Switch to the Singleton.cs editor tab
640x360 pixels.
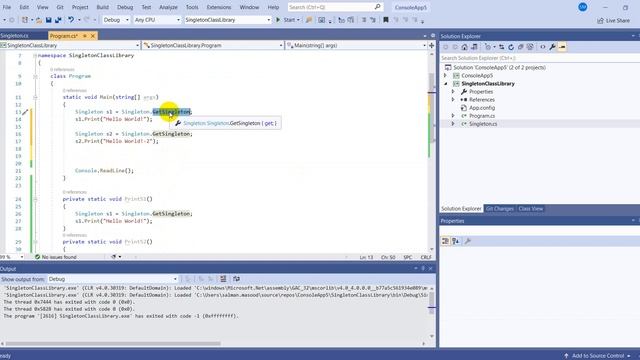15,36
